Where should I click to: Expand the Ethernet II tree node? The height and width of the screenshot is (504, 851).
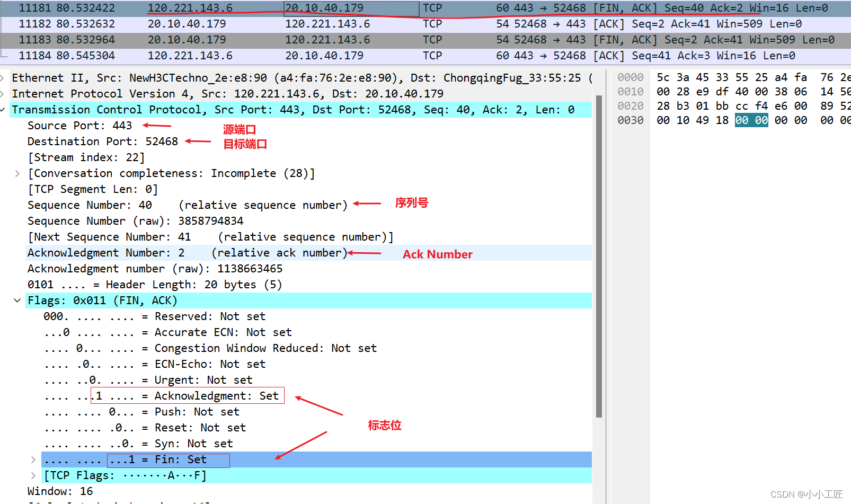click(x=3, y=78)
